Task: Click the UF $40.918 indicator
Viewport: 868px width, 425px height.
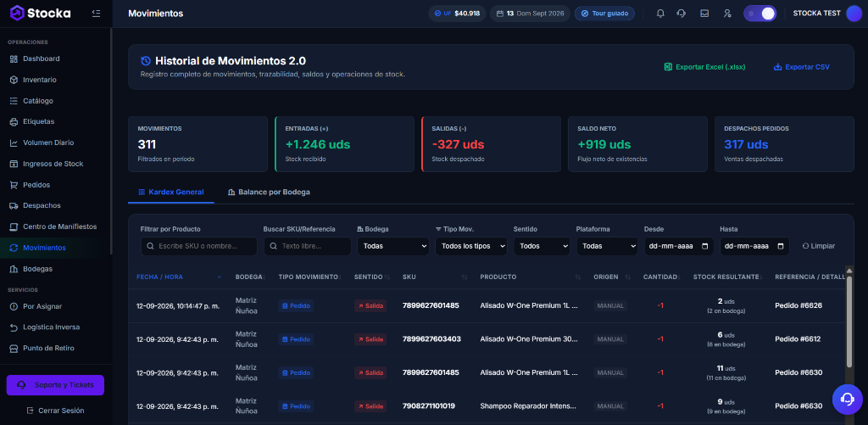Action: pos(457,14)
